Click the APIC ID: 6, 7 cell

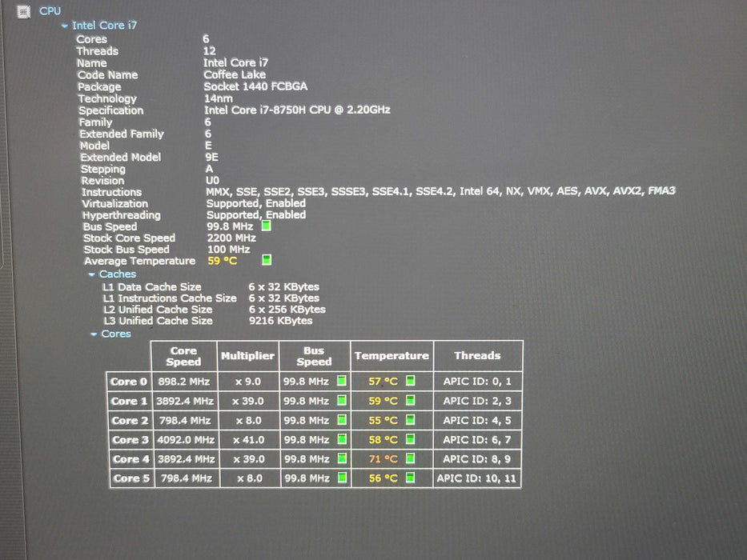(477, 439)
